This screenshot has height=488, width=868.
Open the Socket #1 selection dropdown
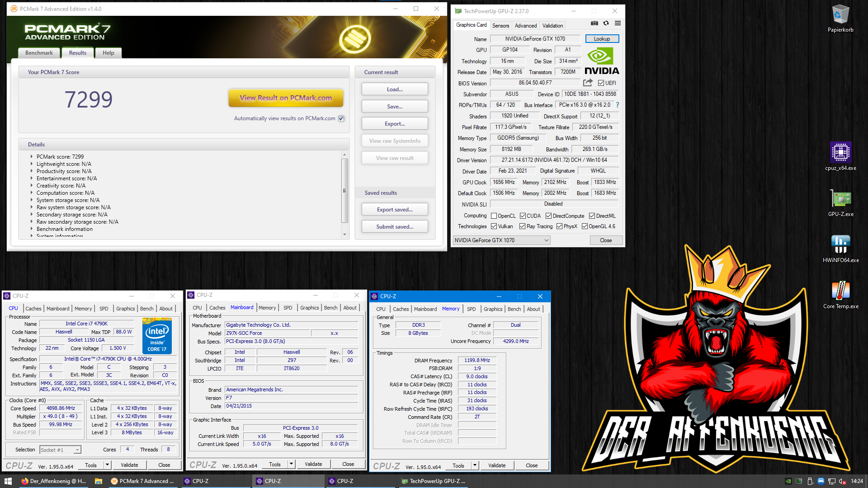pos(60,450)
